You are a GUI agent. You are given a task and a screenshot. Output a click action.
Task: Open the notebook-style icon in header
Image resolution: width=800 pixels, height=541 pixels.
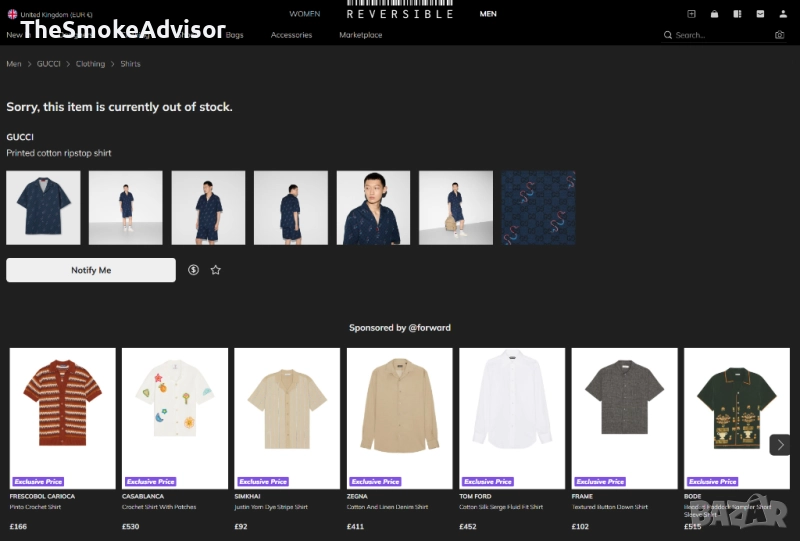pos(737,14)
